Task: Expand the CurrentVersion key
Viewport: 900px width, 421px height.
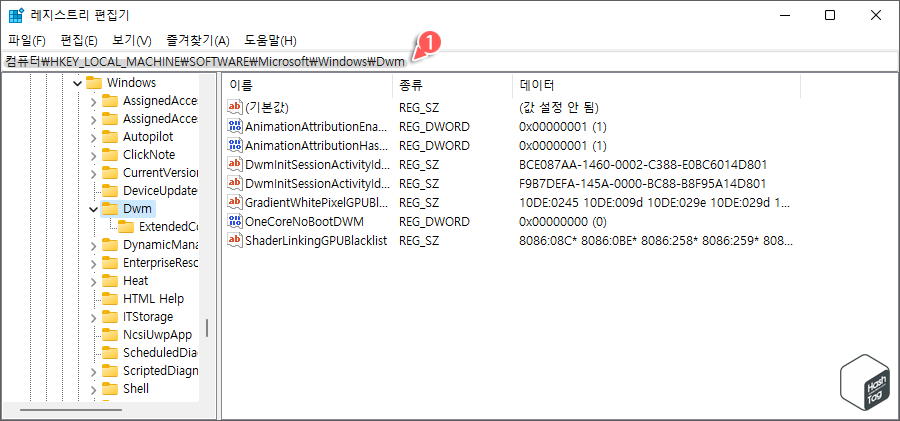Action: click(x=94, y=173)
